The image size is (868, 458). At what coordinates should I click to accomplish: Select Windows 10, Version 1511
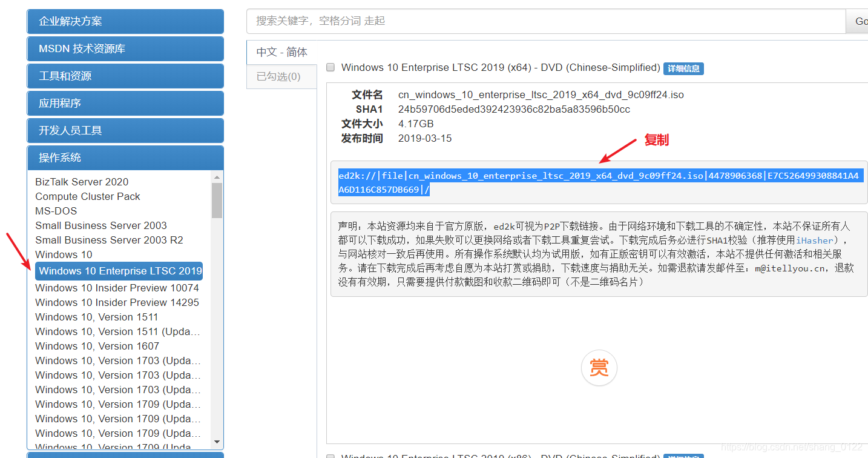tap(97, 317)
